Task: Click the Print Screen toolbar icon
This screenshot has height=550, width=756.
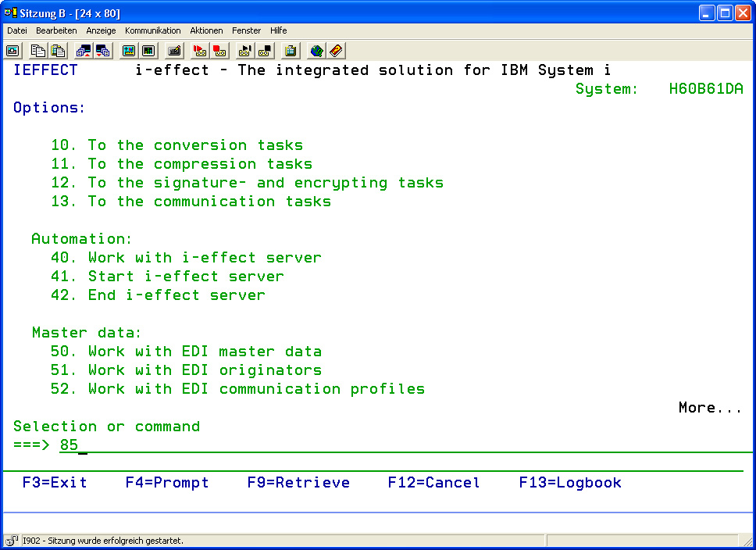Action: click(13, 51)
